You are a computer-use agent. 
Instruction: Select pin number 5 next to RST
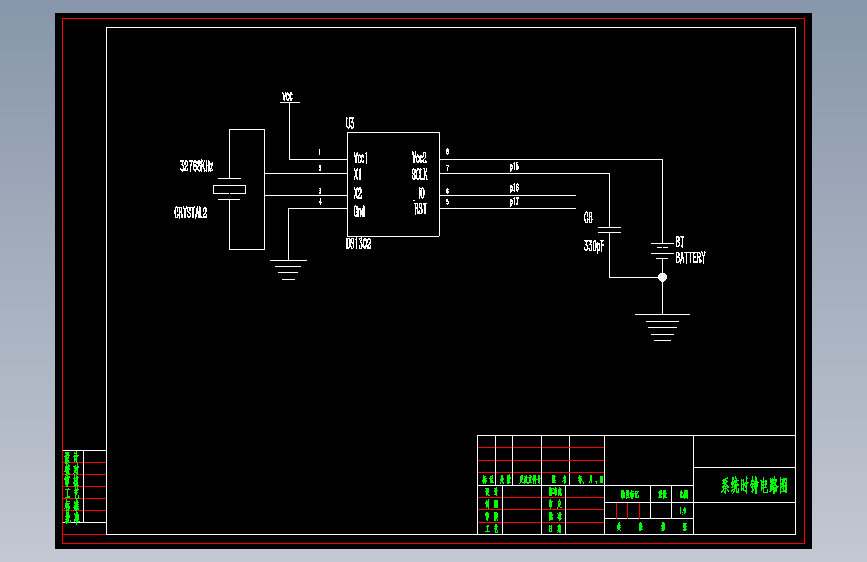(447, 202)
